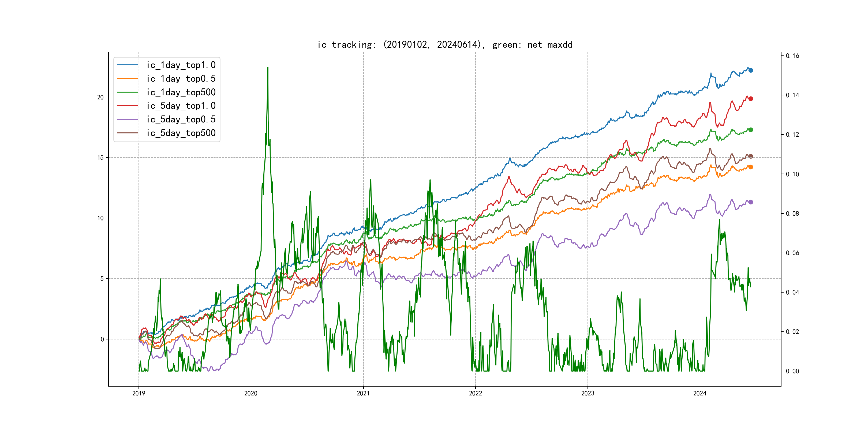Viewport: 868px width, 434px height.
Task: Click the ic_5day_top0.5 legend label
Action: 181,119
